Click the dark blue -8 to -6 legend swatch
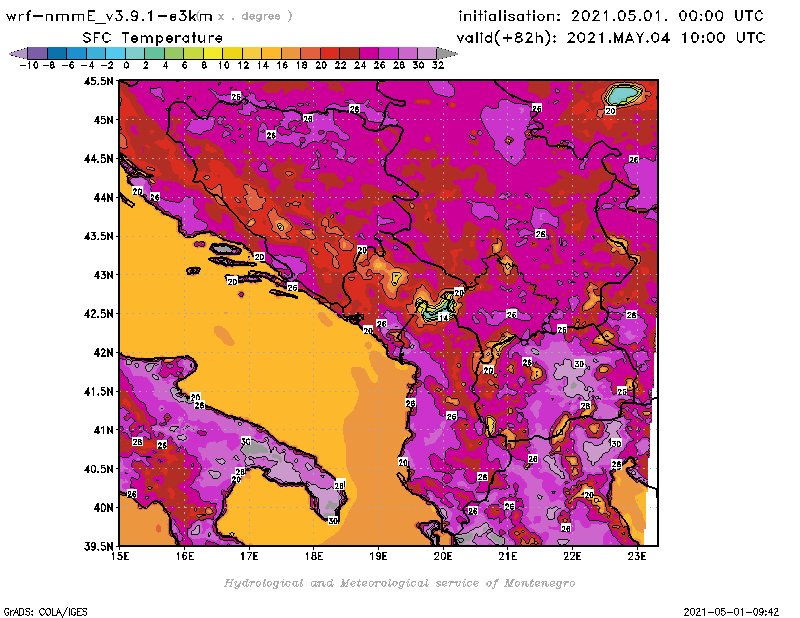800x618 pixels. click(x=57, y=53)
